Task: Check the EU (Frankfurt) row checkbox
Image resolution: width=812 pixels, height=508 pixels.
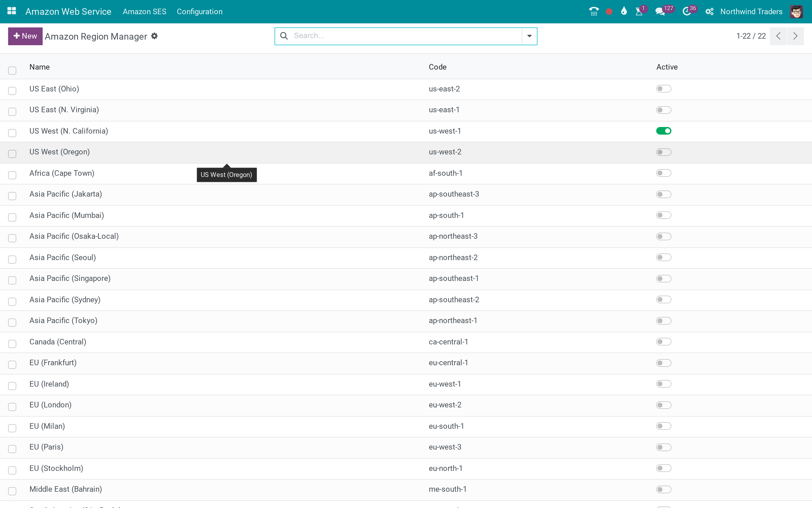Action: point(12,364)
